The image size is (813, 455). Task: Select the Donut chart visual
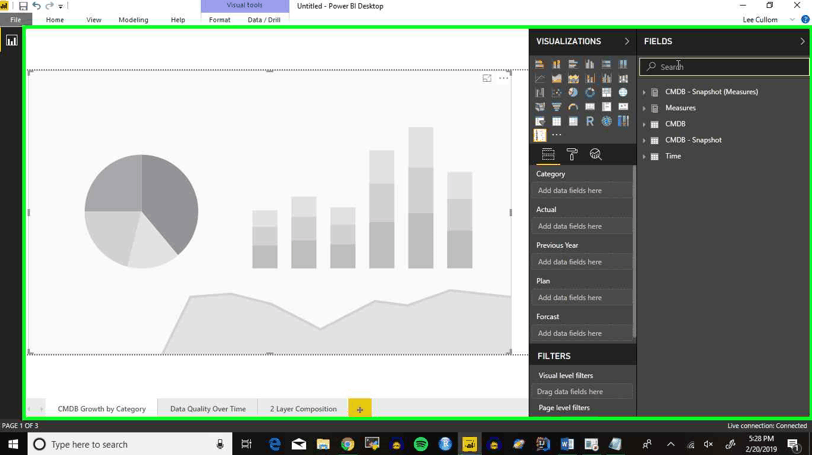(590, 93)
